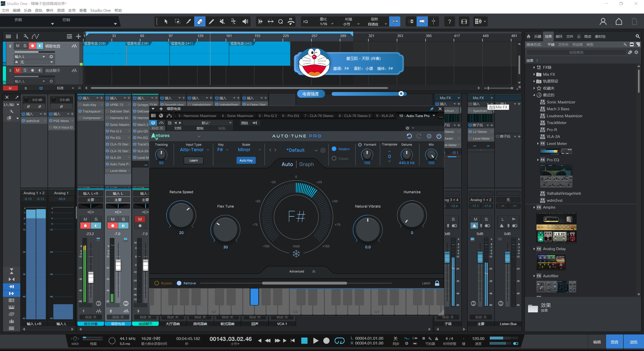
Task: Click the Auto-Tune power icon
Action: point(439,136)
